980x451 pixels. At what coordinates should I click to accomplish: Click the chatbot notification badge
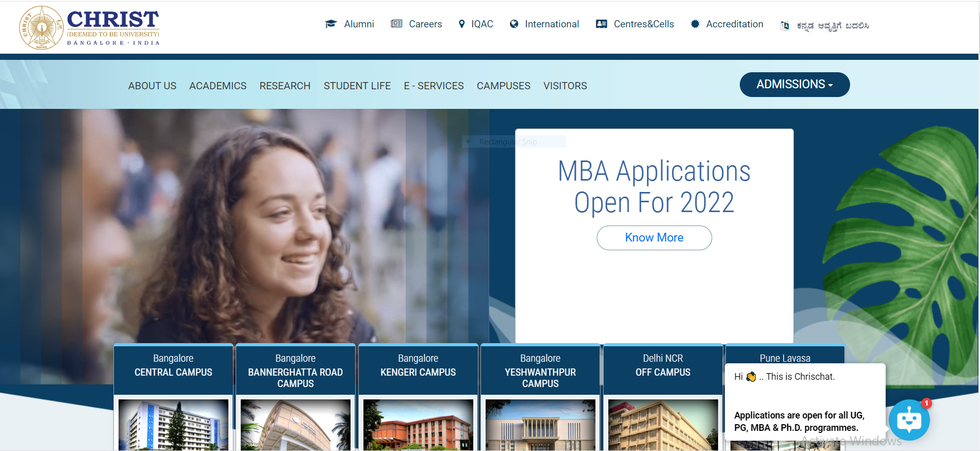926,404
